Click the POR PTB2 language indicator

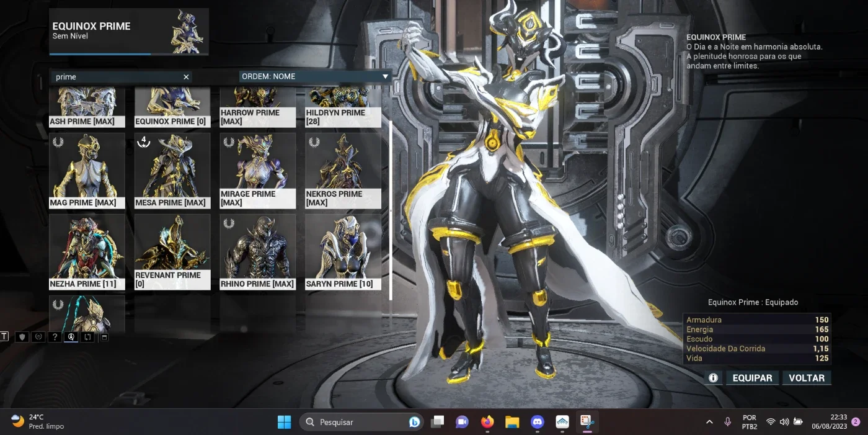click(749, 422)
